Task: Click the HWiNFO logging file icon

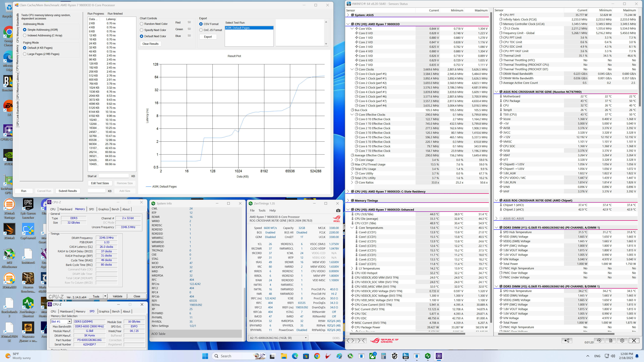Action: click(x=610, y=341)
